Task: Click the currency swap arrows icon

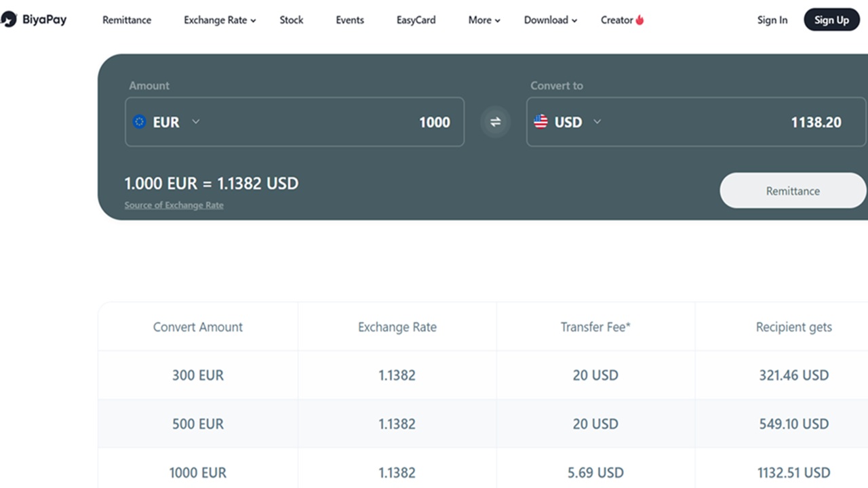Action: (x=495, y=122)
